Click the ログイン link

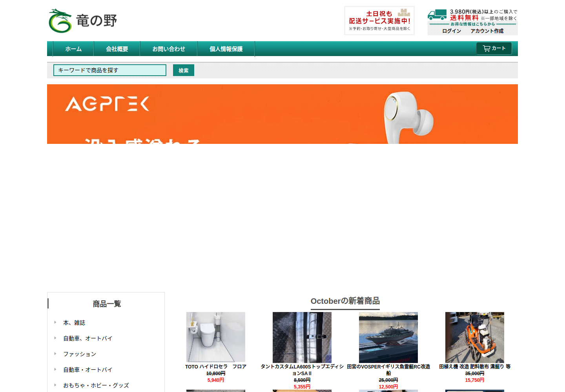click(x=452, y=31)
